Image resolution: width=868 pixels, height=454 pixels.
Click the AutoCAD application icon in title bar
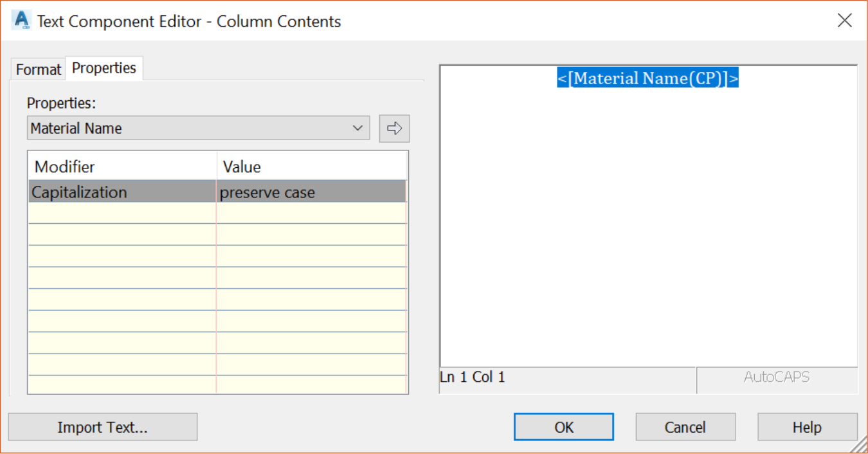pyautogui.click(x=21, y=21)
